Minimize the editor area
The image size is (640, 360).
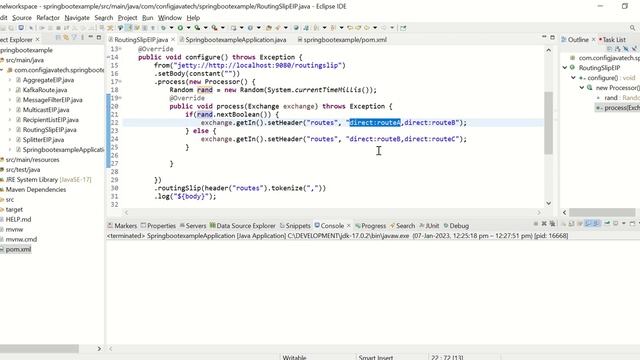(544, 37)
